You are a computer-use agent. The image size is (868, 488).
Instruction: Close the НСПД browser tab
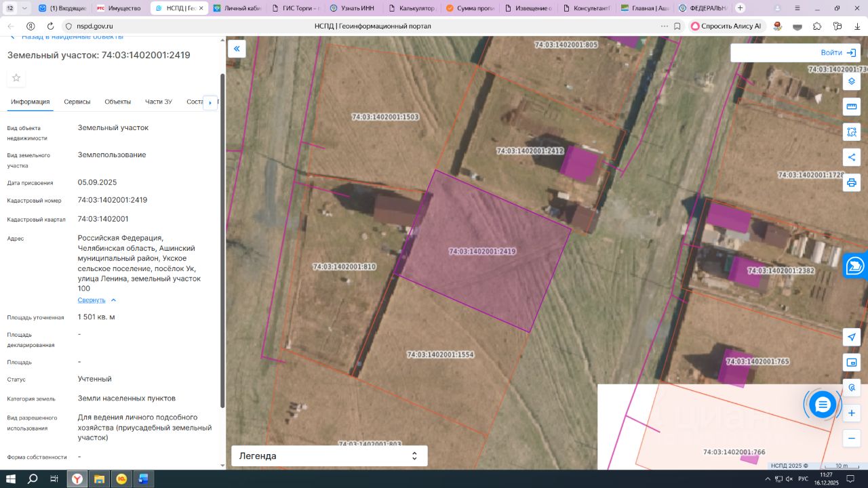tap(201, 8)
